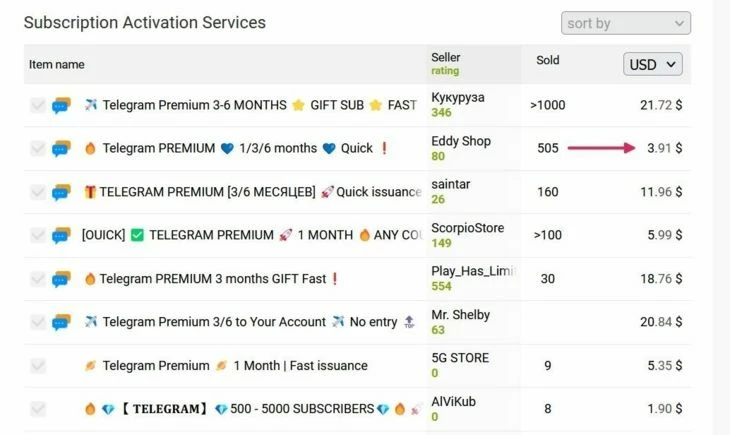Click chat icon beside Кукуруза Telegram Premium listing
Image resolution: width=730 pixels, height=435 pixels.
pyautogui.click(x=61, y=105)
